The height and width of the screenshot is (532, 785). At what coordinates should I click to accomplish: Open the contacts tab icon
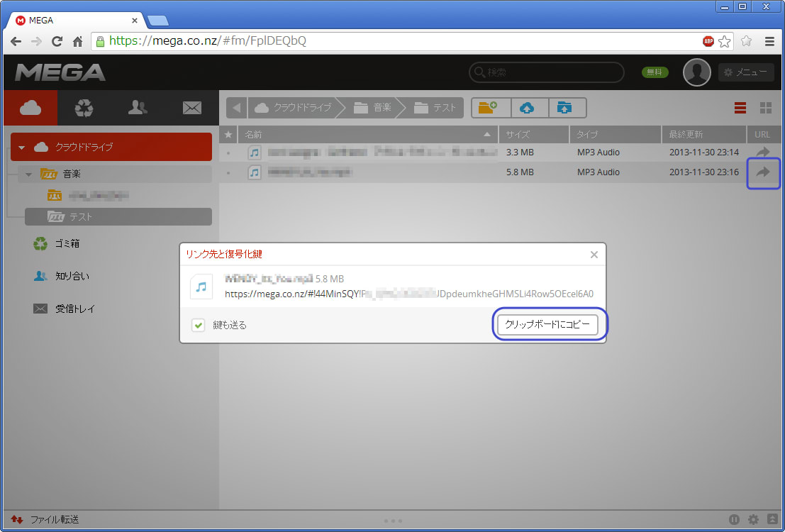coord(138,108)
